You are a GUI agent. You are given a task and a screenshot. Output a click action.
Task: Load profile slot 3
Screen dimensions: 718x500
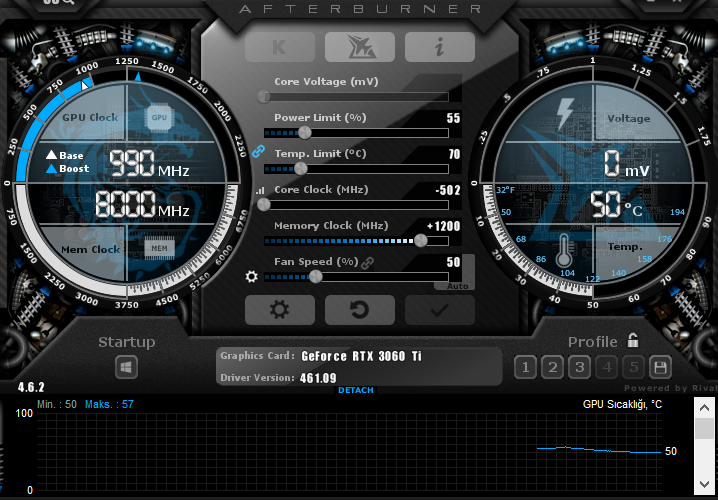click(x=580, y=367)
